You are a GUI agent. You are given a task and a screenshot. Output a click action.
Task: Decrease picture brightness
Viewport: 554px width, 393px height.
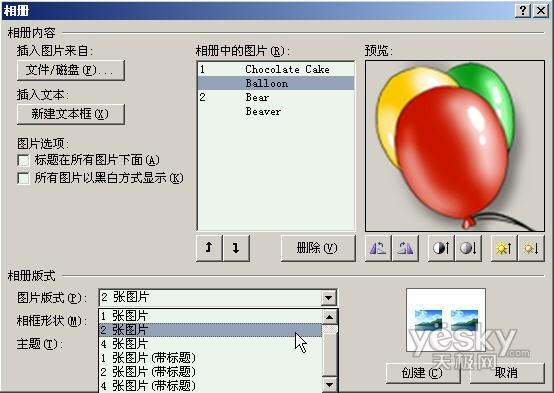(531, 248)
